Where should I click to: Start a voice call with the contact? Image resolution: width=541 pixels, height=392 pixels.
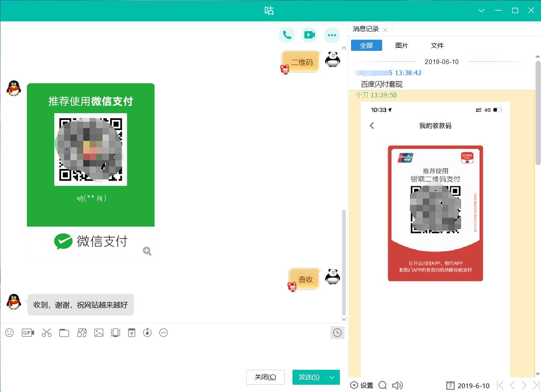(x=287, y=35)
